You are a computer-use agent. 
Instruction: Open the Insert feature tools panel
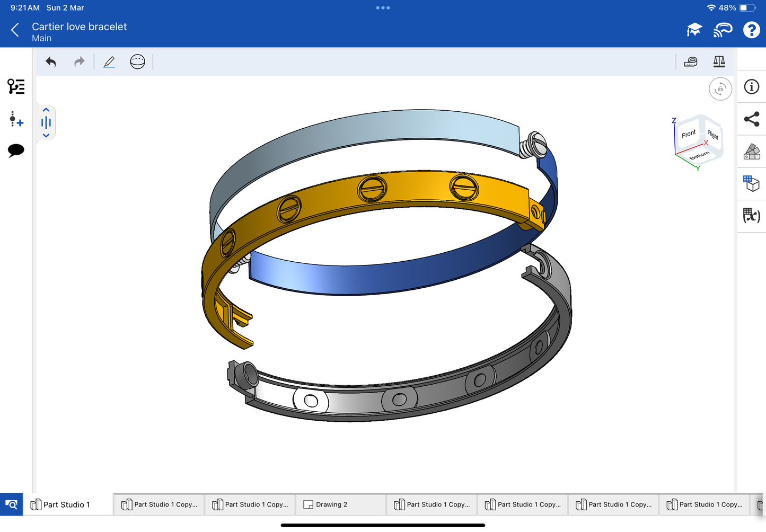[16, 119]
